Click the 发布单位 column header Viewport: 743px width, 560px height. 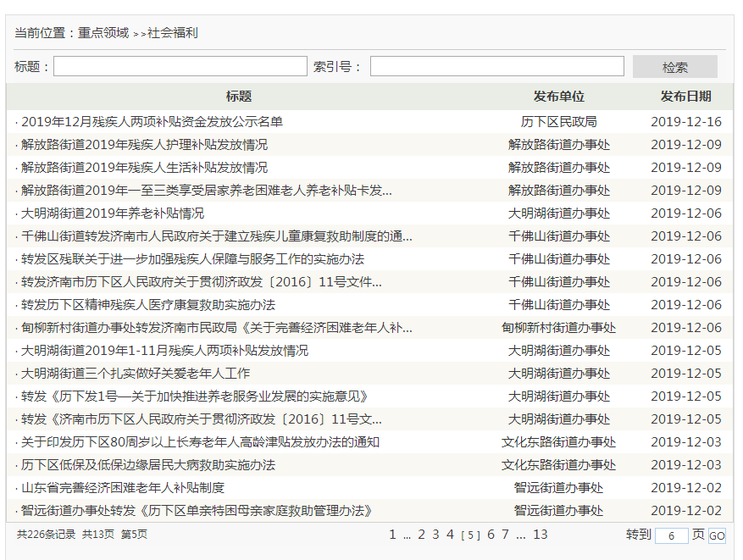pos(558,97)
